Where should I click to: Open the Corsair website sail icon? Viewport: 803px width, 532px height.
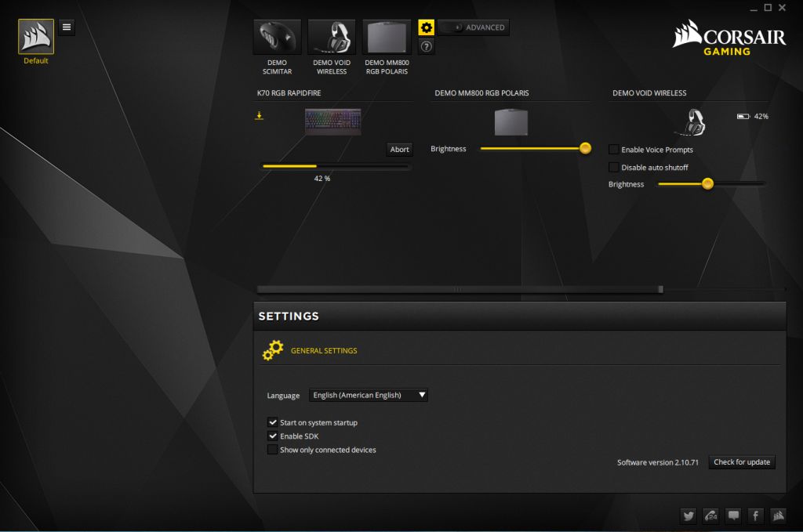(x=779, y=516)
